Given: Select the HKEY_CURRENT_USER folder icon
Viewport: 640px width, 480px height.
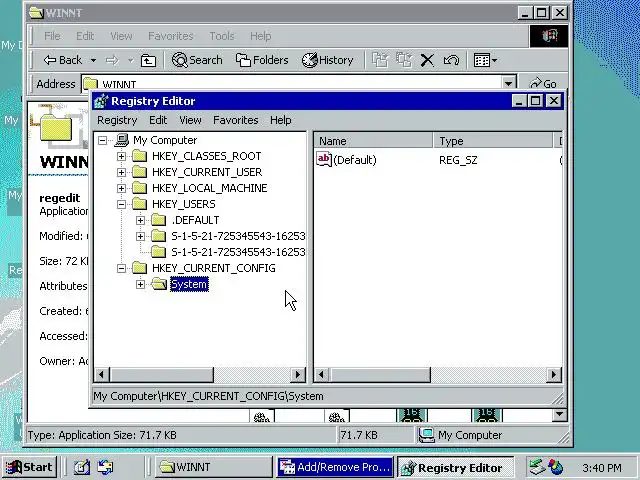Looking at the screenshot, I should [140, 172].
